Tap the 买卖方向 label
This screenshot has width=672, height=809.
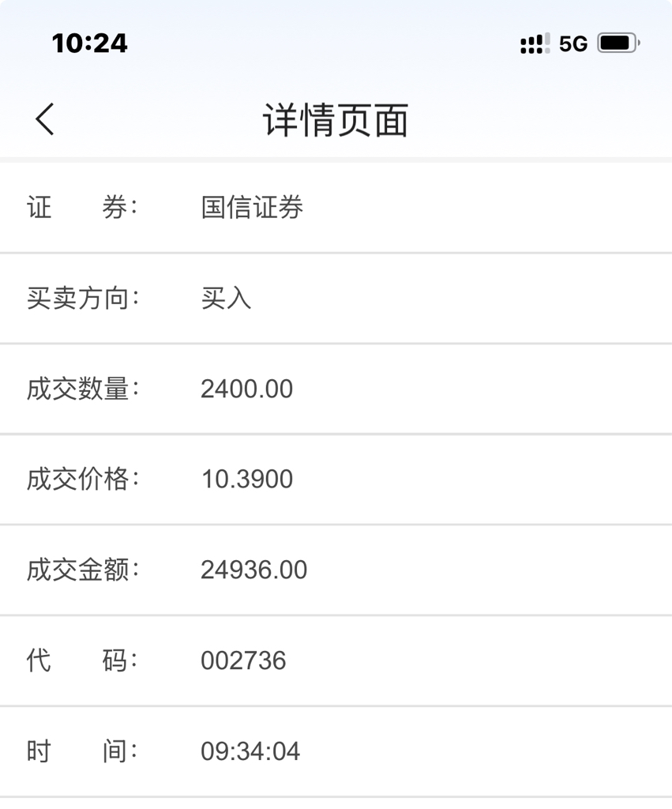(x=82, y=299)
